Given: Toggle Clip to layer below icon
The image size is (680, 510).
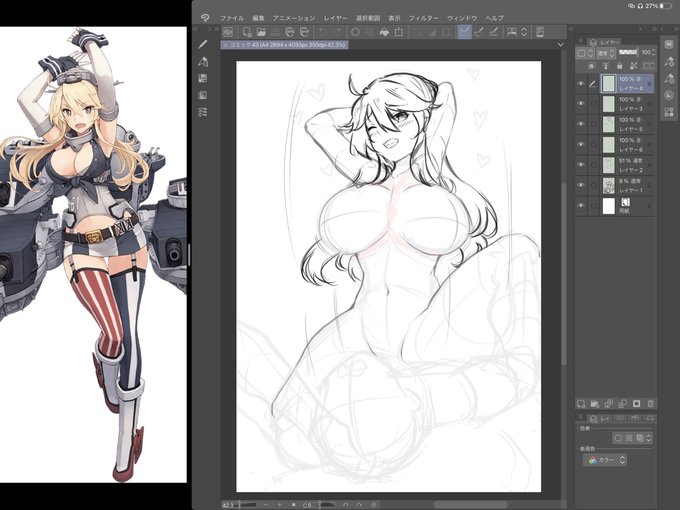Looking at the screenshot, I should [x=591, y=66].
